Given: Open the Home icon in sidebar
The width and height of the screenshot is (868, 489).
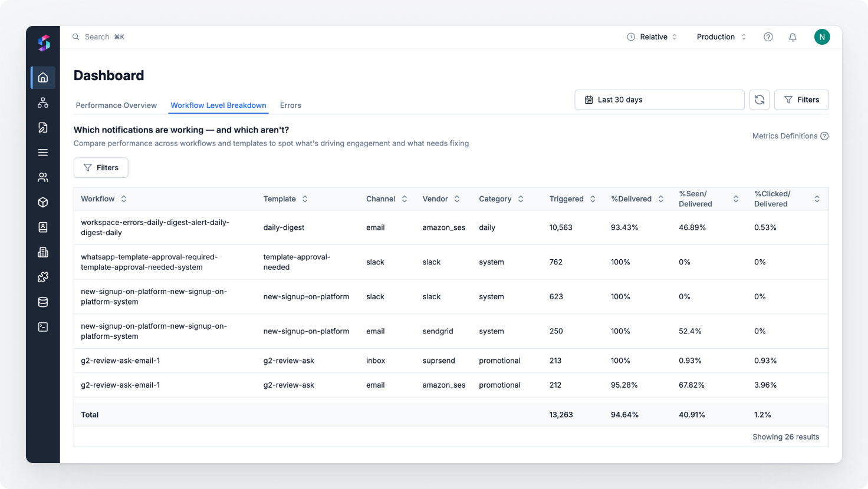Looking at the screenshot, I should [43, 78].
